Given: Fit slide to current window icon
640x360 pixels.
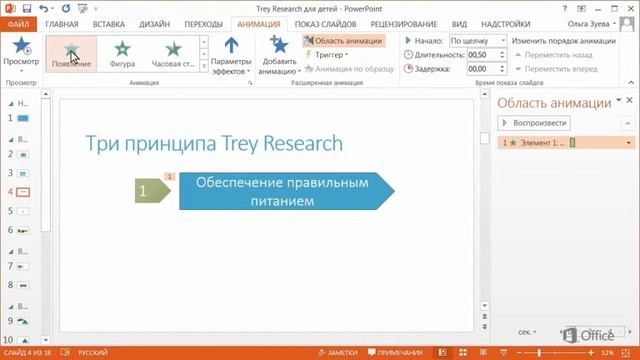Looking at the screenshot, I should point(626,353).
